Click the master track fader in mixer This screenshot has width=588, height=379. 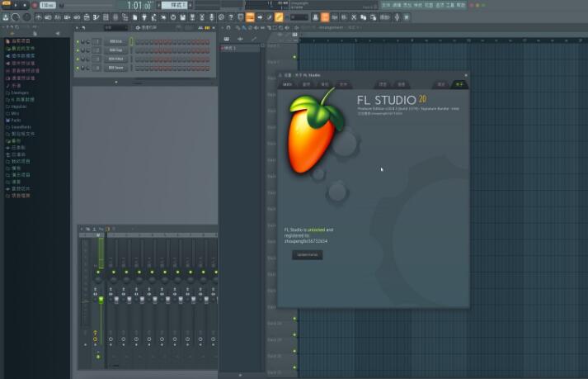coord(101,300)
